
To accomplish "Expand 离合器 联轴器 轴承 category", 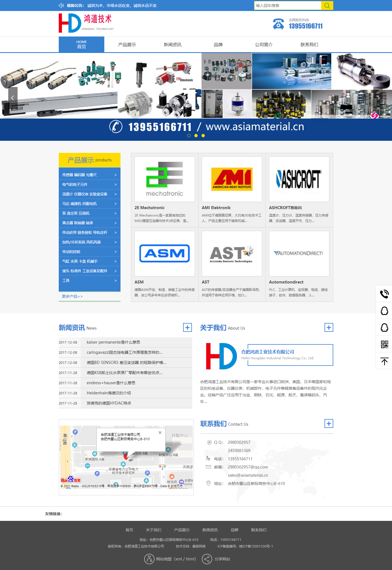I will (89, 223).
